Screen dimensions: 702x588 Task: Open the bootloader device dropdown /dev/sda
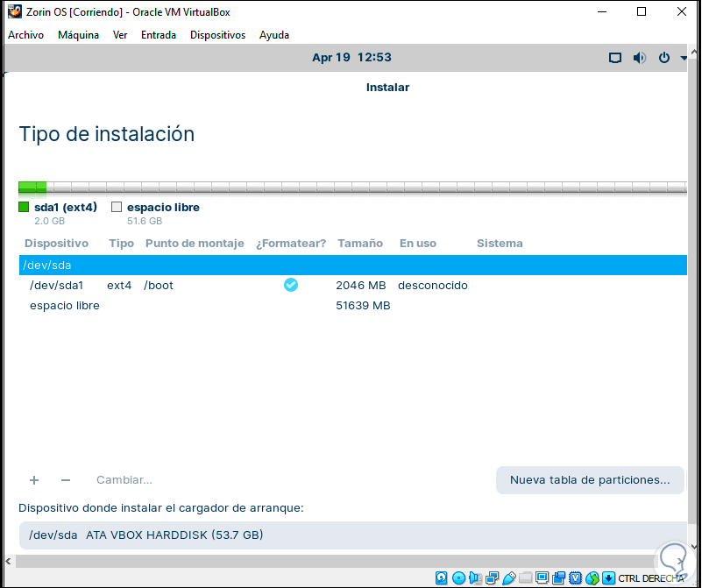(x=353, y=535)
